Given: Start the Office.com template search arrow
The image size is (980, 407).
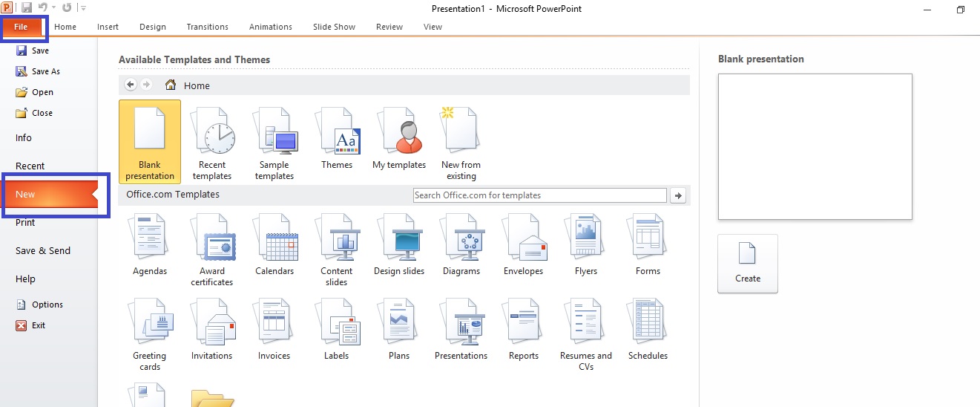Looking at the screenshot, I should tap(677, 195).
